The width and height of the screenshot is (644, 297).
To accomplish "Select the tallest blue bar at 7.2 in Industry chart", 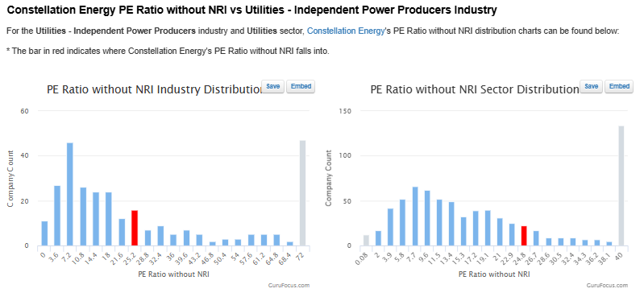I will point(70,195).
